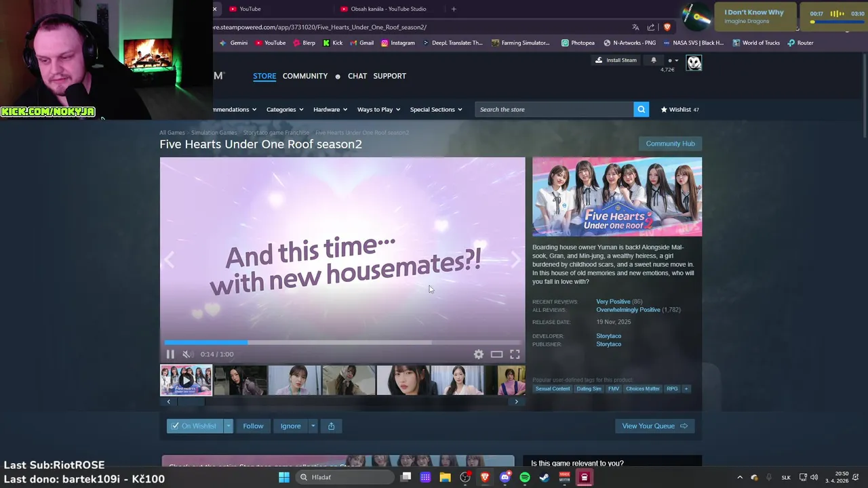Viewport: 868px width, 488px height.
Task: Open the Wishlist 47 link
Action: click(x=679, y=109)
